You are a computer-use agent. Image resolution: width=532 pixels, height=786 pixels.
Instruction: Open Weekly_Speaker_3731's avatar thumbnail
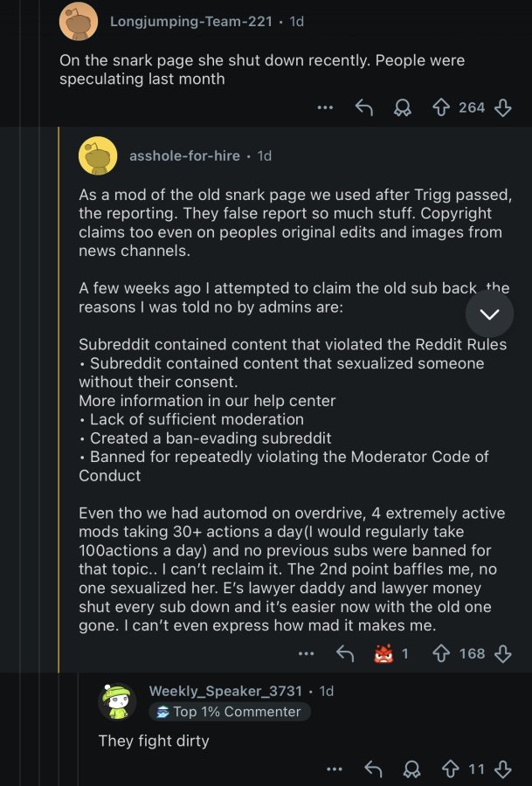(x=117, y=701)
